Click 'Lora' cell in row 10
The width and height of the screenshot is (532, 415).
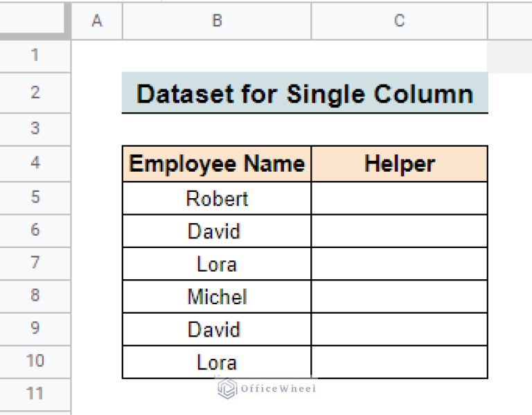coord(217,362)
